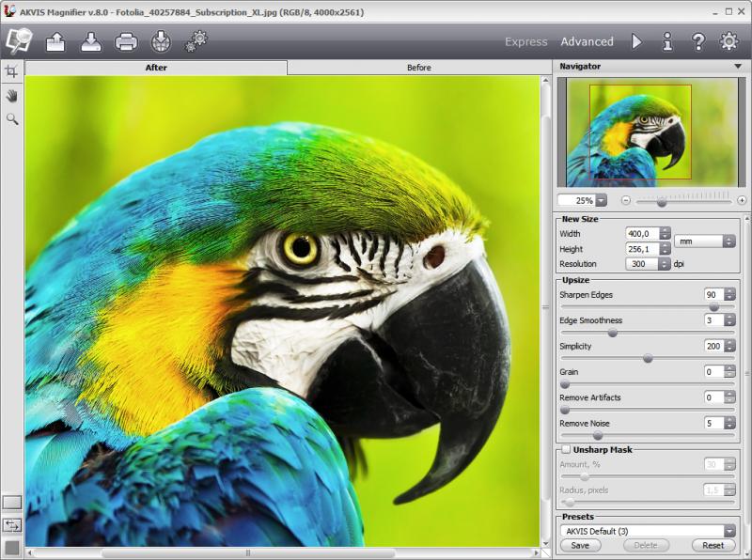Switch to the Before tab
Image resolution: width=752 pixels, height=560 pixels.
point(418,68)
